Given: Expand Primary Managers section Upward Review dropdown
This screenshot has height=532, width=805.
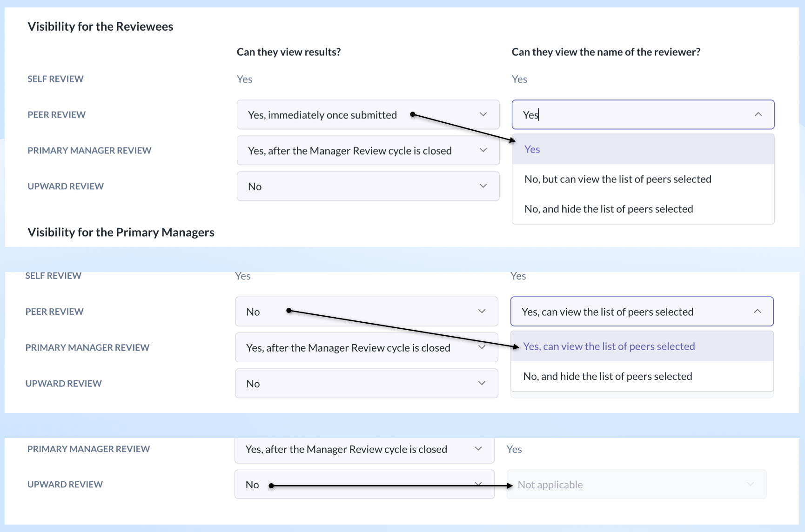Looking at the screenshot, I should click(366, 384).
